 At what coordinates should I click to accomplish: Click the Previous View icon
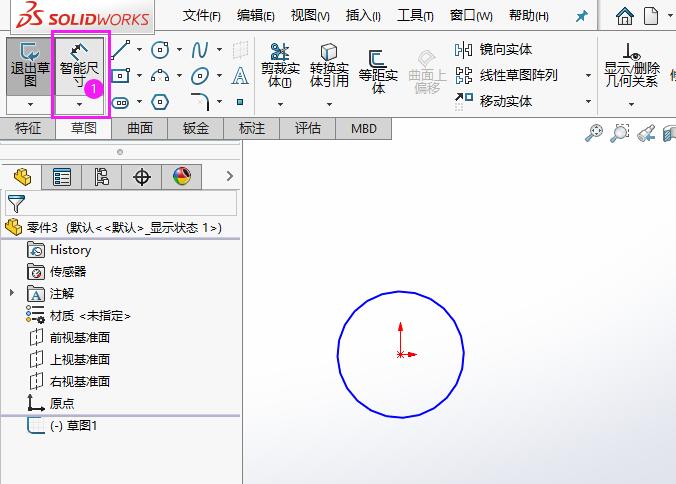click(x=646, y=133)
